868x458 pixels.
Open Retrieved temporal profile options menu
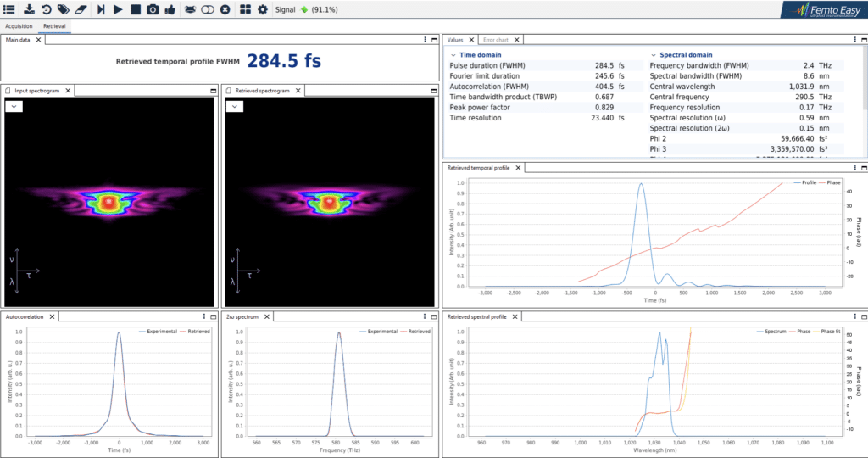point(855,168)
